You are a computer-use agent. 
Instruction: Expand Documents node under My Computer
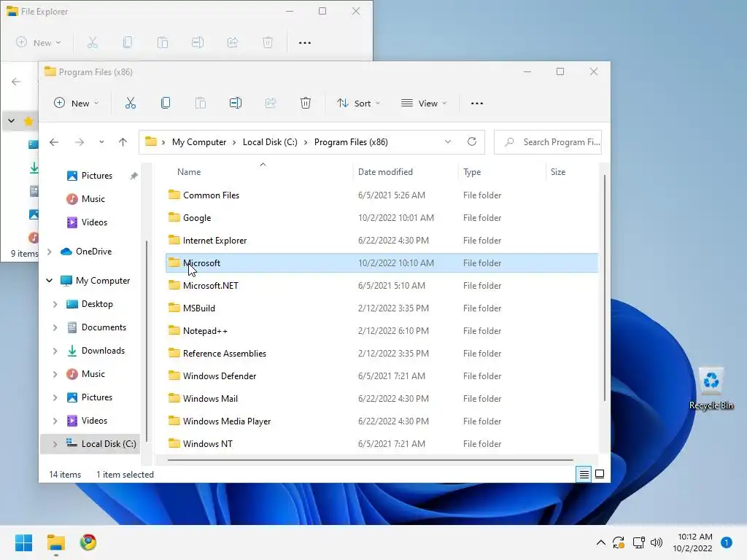(55, 327)
